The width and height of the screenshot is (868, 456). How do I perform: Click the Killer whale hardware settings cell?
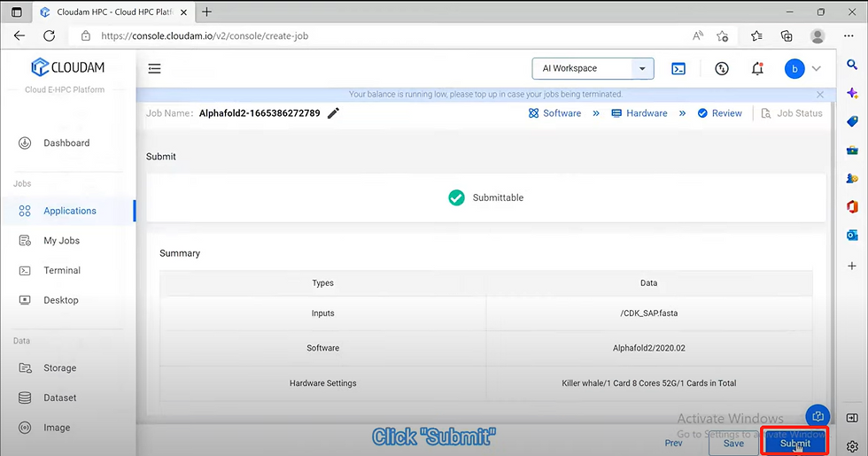648,383
